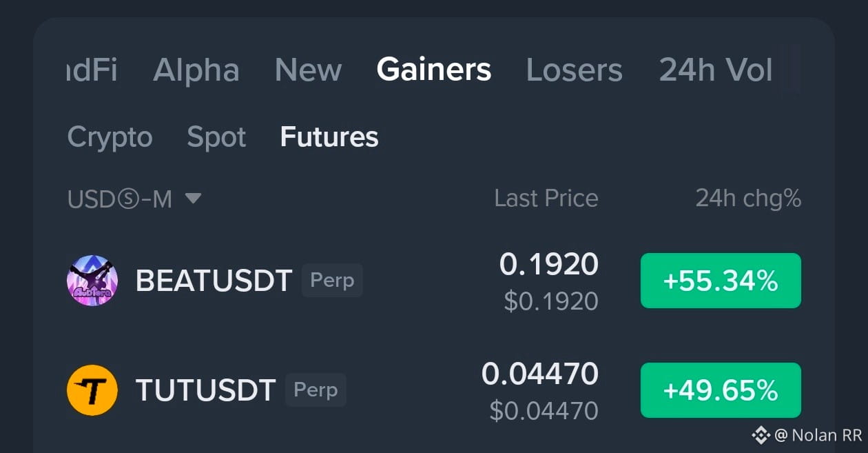868x453 pixels.
Task: Open the USDⓈ-M market selector
Action: [134, 199]
